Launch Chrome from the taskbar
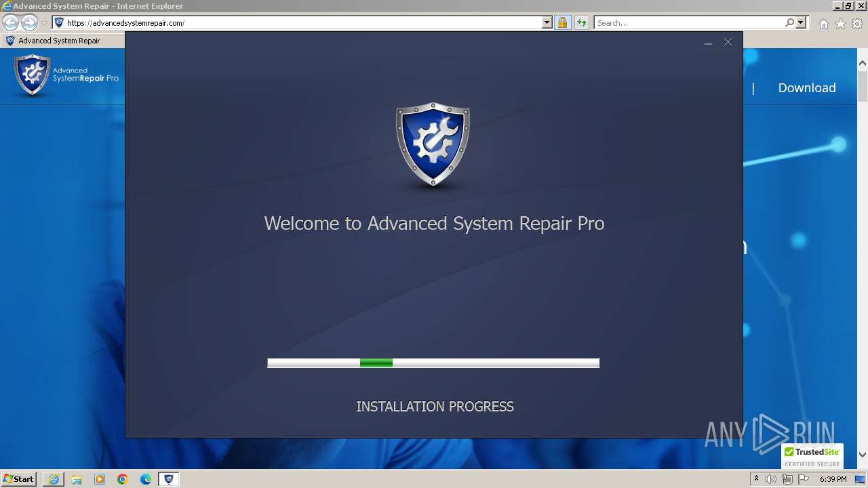 pyautogui.click(x=123, y=479)
